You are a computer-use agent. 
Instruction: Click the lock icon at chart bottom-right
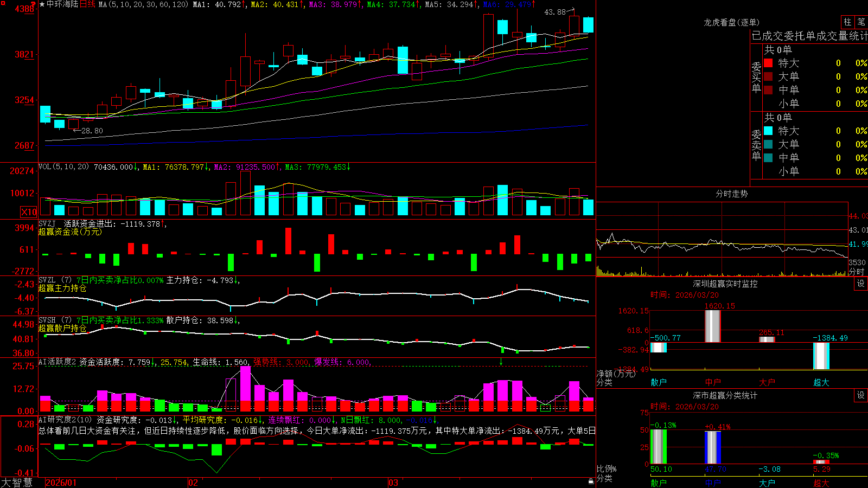click(591, 481)
